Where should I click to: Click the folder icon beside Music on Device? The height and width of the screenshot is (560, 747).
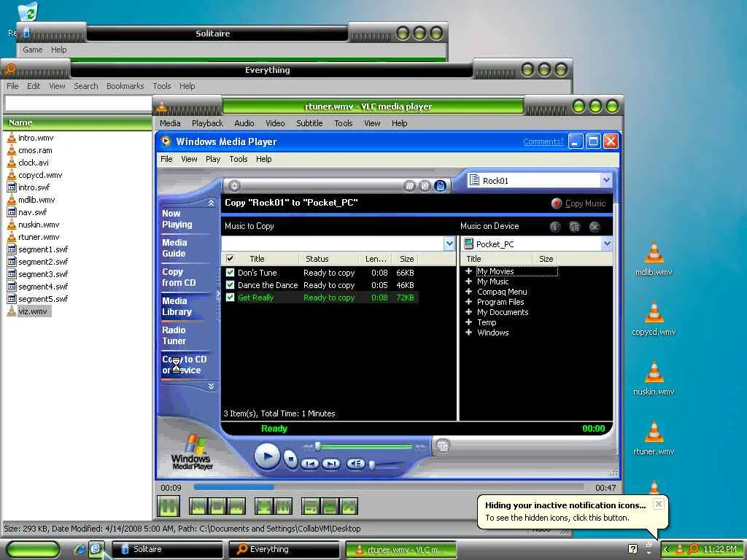(x=575, y=227)
